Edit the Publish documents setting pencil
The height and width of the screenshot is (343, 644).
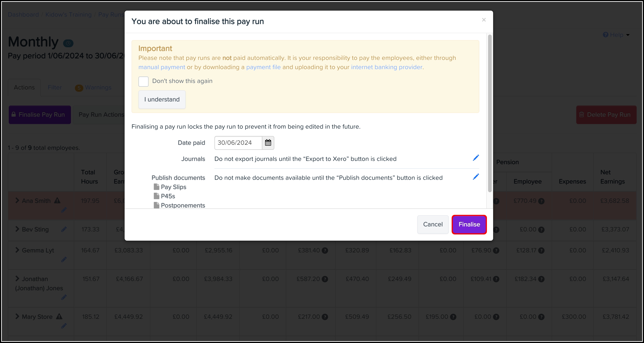(x=475, y=177)
